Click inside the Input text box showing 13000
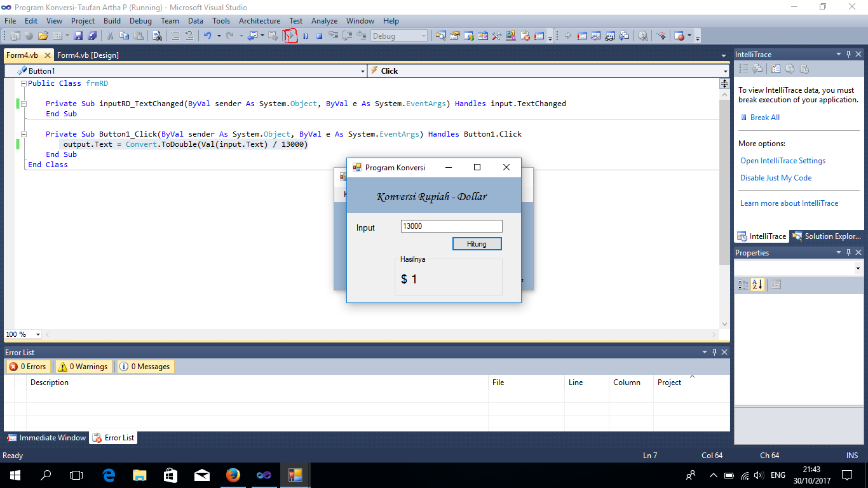The width and height of the screenshot is (868, 488). coord(451,226)
